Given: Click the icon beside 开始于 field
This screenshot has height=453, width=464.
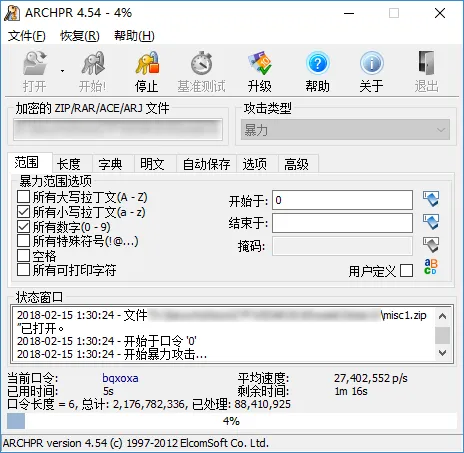Looking at the screenshot, I should tap(431, 199).
